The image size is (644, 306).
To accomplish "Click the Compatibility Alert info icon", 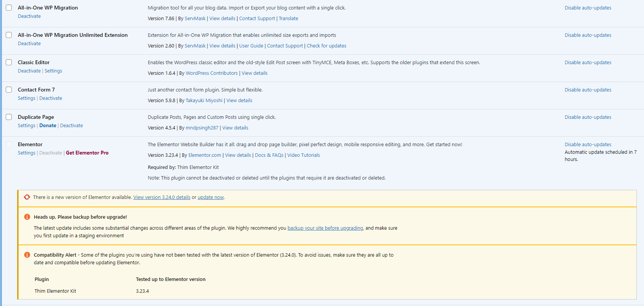I will pos(27,255).
